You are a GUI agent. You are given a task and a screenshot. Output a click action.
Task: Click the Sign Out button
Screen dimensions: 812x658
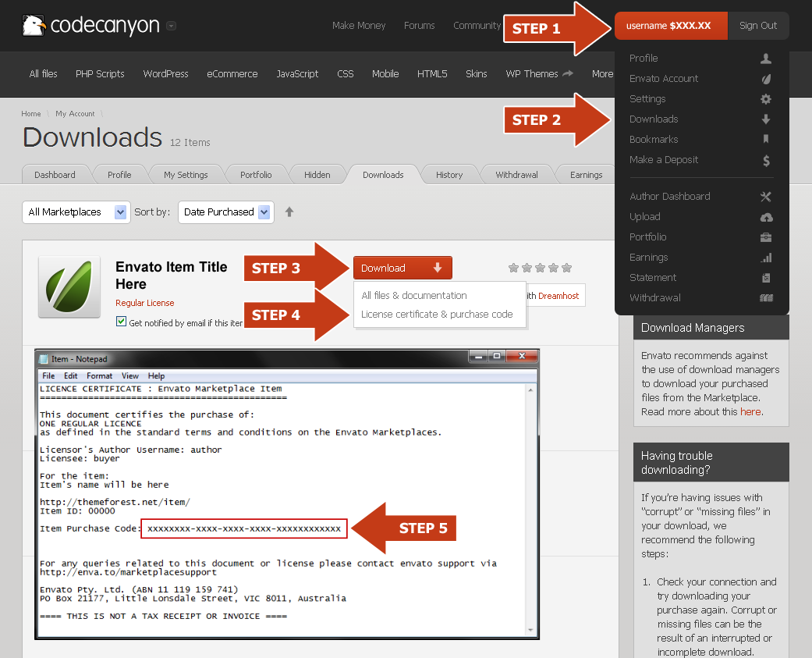[x=757, y=26]
